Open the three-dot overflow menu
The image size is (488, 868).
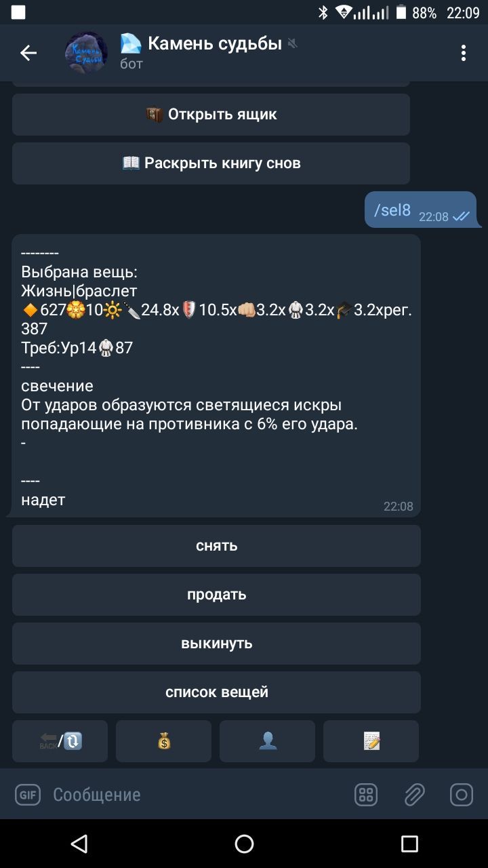(464, 53)
